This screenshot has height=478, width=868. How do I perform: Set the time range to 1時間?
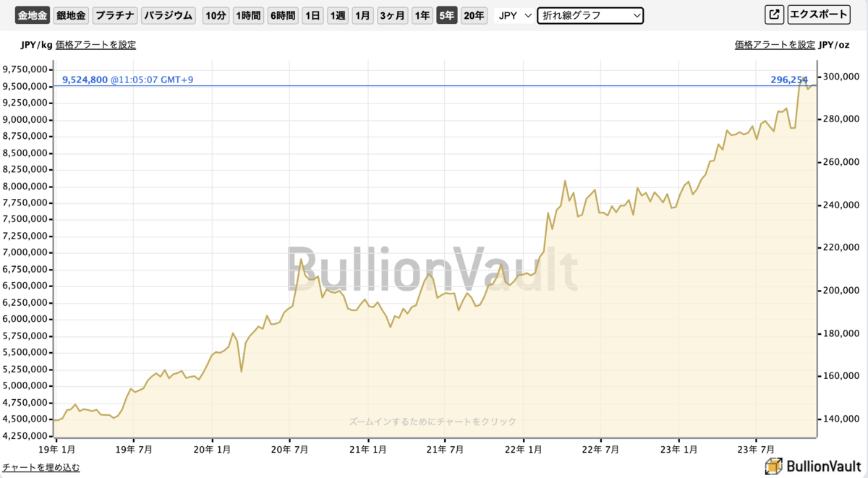coord(248,15)
